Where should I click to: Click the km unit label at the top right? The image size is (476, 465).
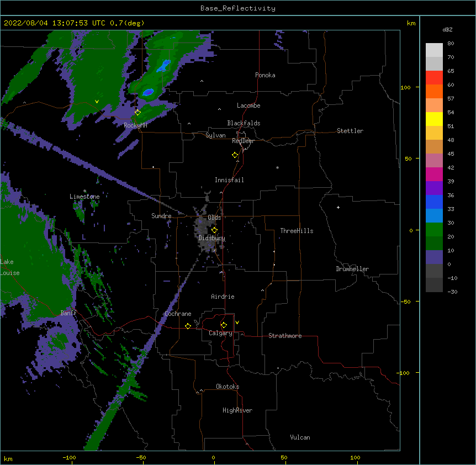click(x=411, y=23)
